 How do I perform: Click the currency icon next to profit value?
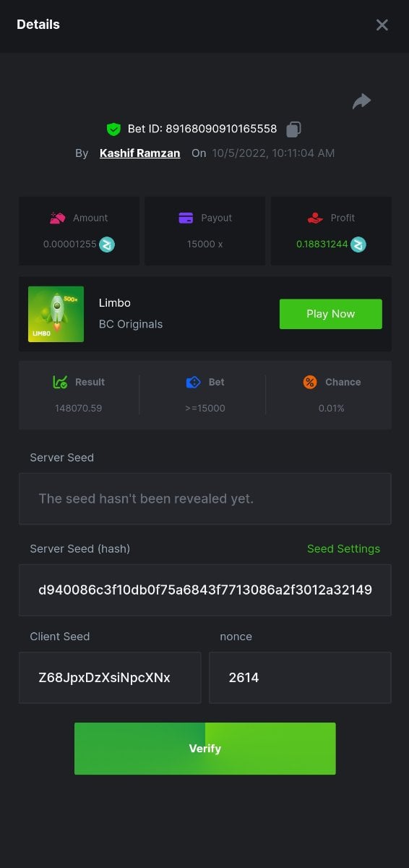point(358,244)
